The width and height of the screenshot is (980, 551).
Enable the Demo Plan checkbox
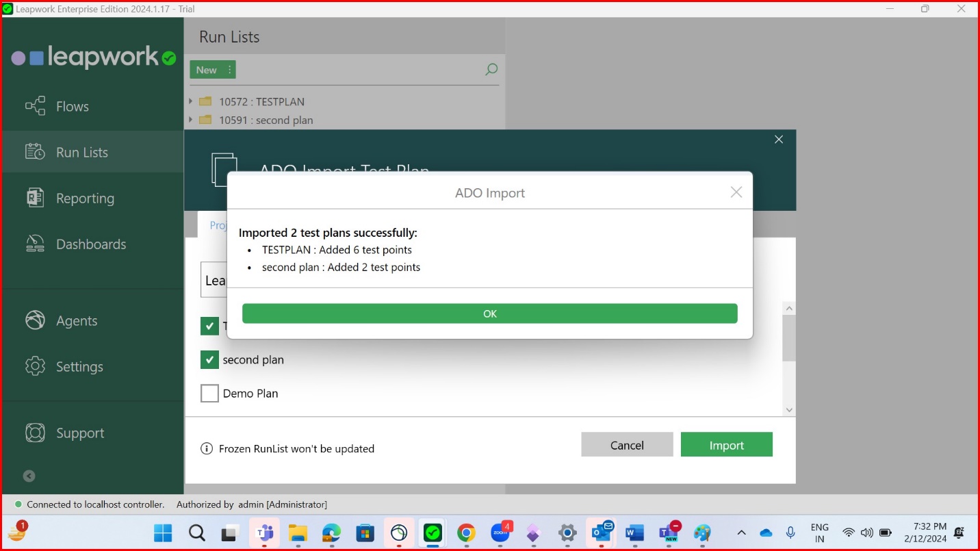point(209,393)
